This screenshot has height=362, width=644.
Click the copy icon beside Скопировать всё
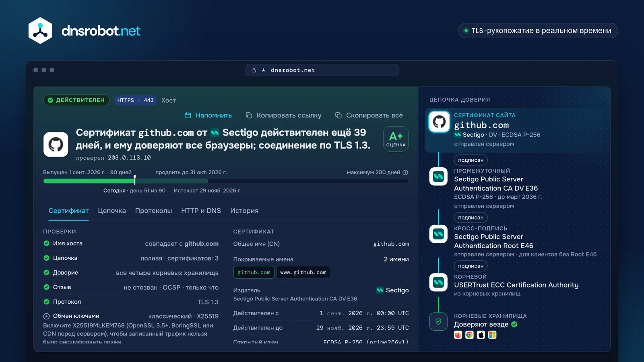339,115
